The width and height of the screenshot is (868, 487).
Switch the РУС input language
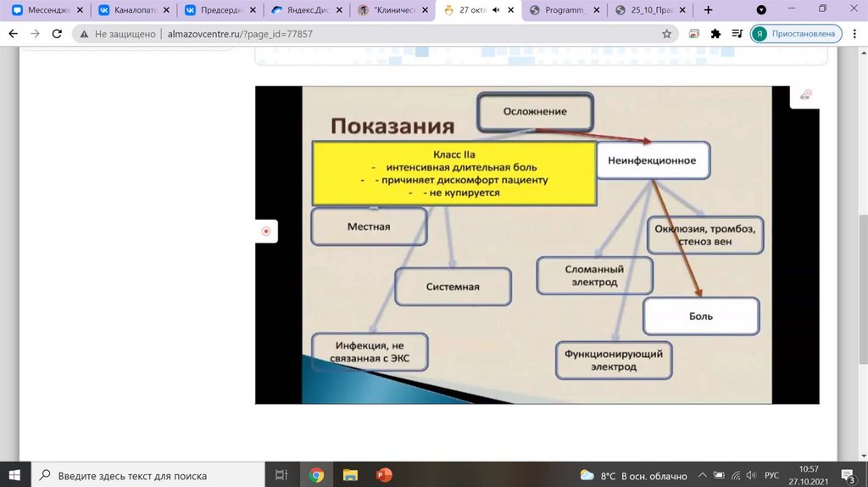pyautogui.click(x=771, y=475)
